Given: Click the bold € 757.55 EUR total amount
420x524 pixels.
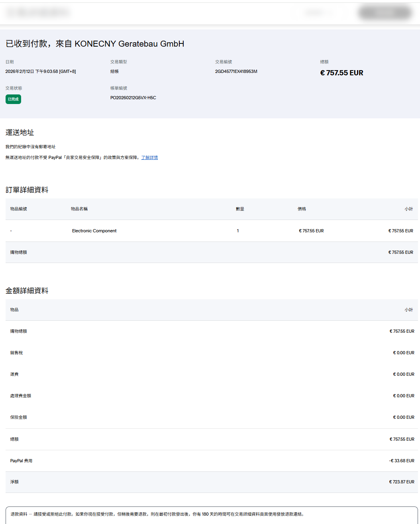Looking at the screenshot, I should coord(341,73).
